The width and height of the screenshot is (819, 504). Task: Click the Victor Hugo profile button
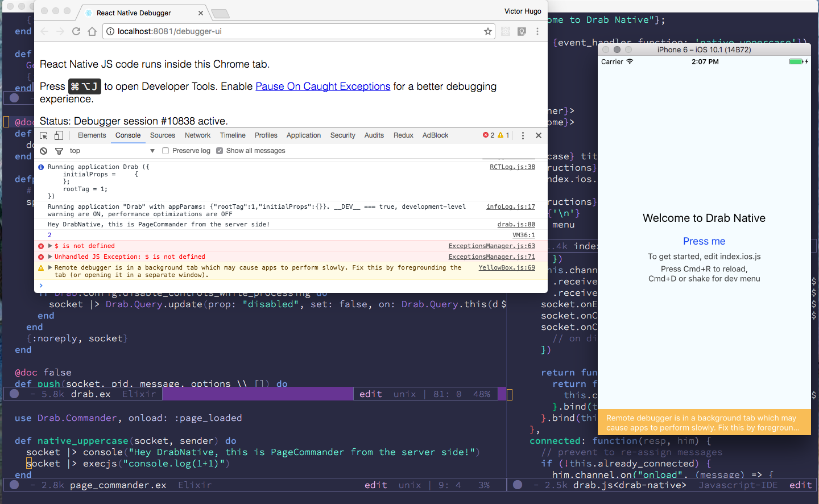click(x=523, y=11)
